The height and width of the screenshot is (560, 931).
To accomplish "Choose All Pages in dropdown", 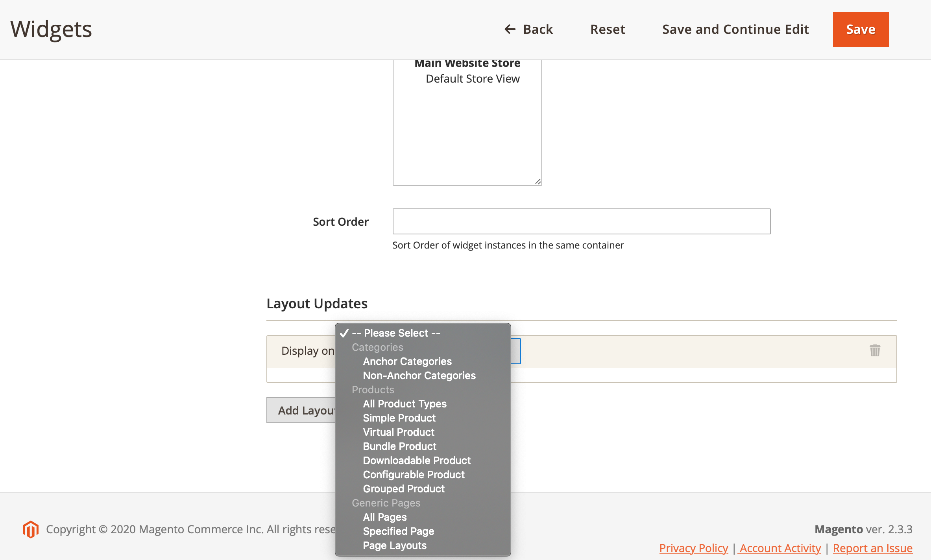I will (423, 517).
